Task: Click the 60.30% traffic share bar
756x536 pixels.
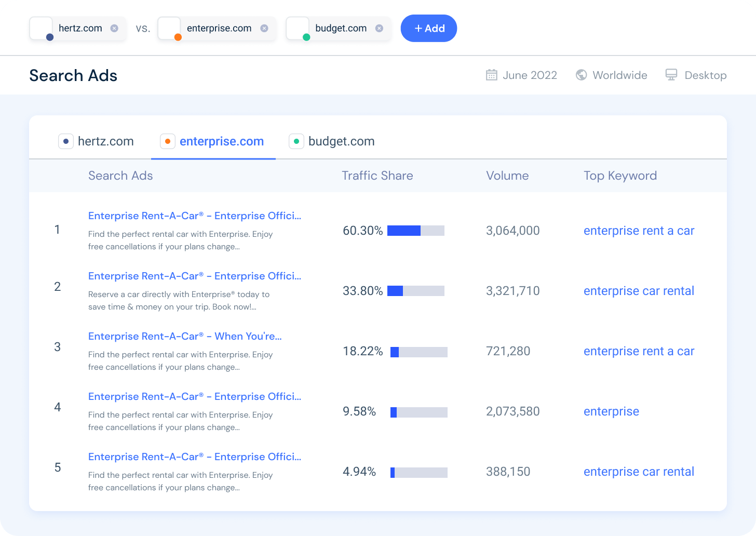Action: (416, 230)
